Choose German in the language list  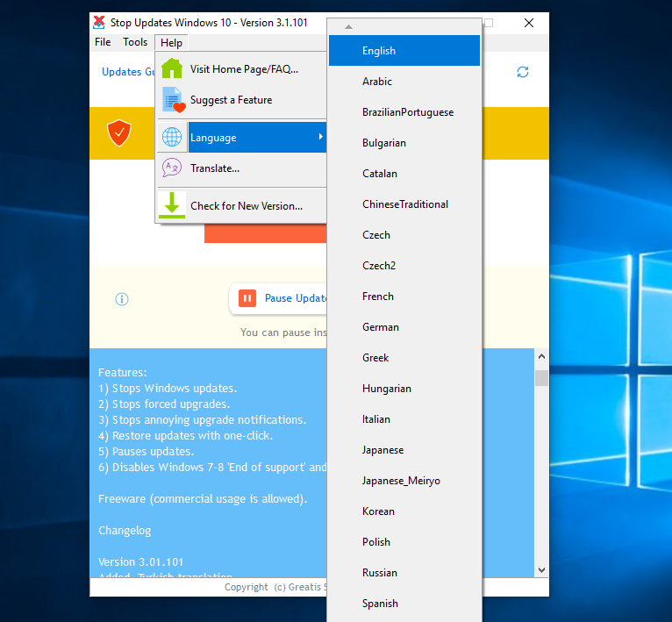pos(381,327)
